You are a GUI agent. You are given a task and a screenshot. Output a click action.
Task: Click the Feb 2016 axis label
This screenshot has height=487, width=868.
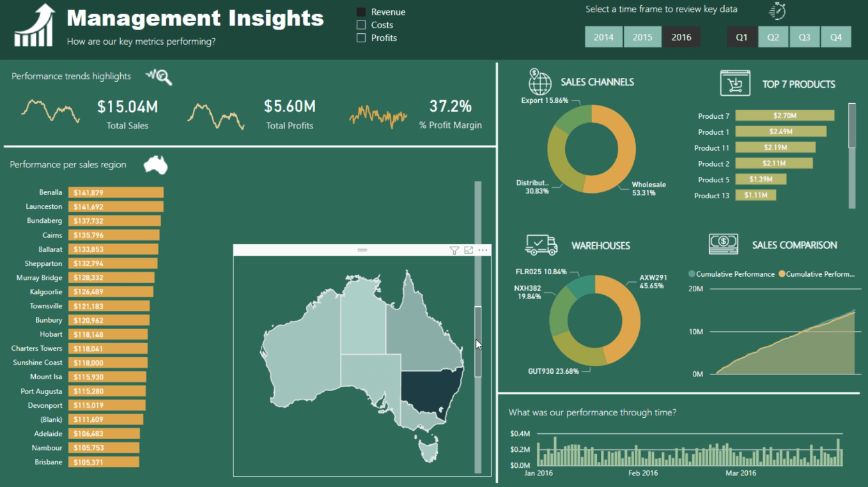643,474
